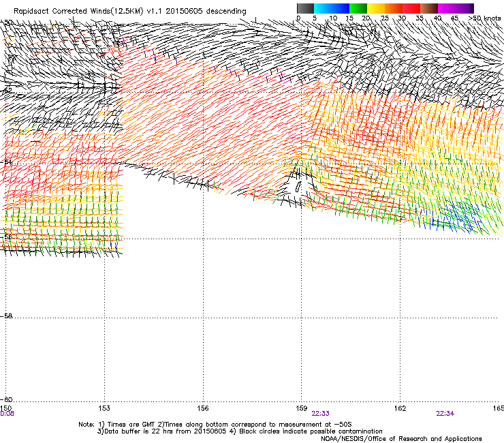Image resolution: width=504 pixels, height=443 pixels.
Task: Click the purple 45-50 knots legend swatch
Action: coord(464,8)
